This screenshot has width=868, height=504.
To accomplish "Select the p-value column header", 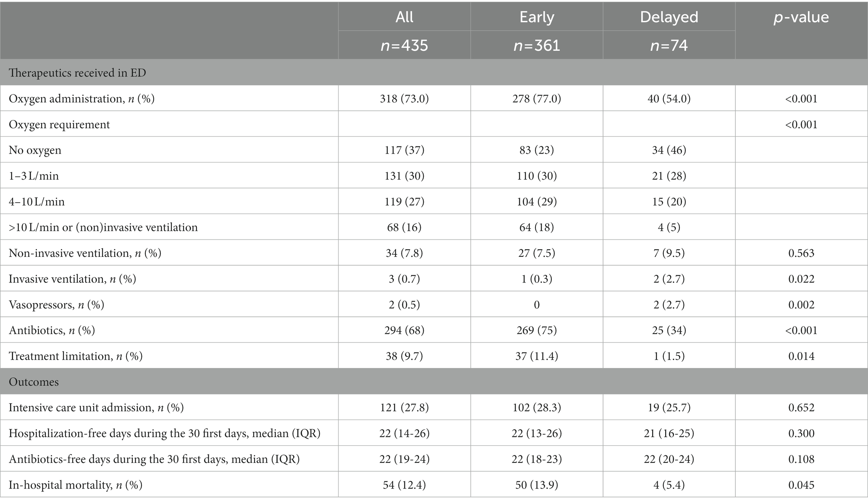I will coord(801,17).
